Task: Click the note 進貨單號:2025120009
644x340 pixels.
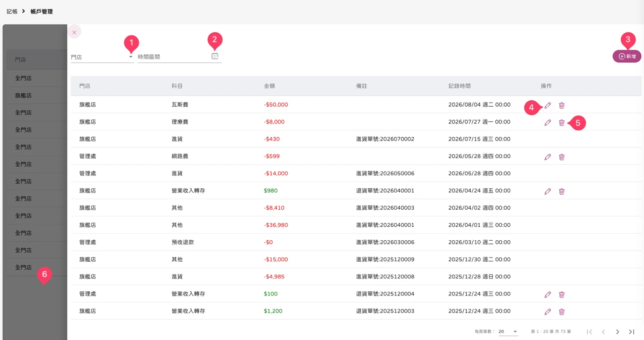Action: [385, 259]
